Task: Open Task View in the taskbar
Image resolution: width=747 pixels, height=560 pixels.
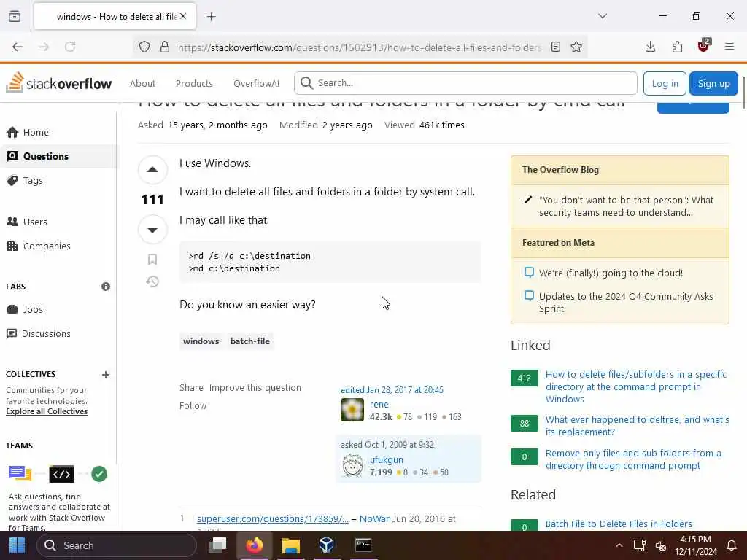Action: click(217, 545)
